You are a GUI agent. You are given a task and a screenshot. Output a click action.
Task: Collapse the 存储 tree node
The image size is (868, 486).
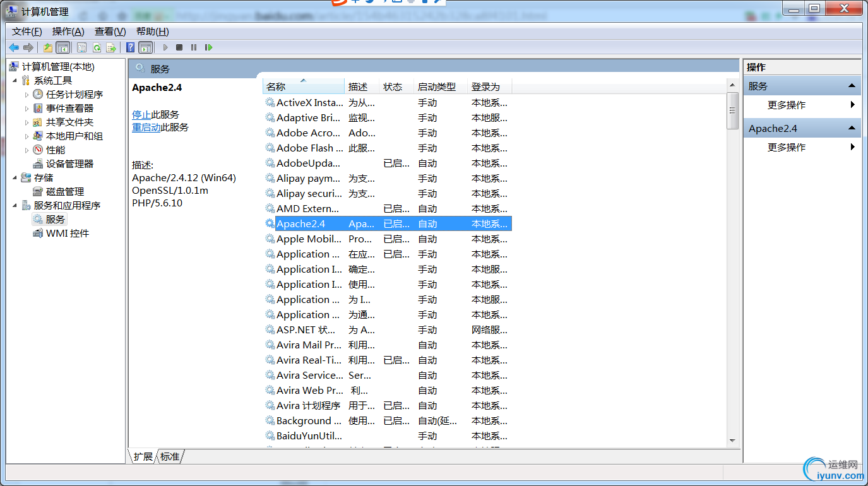(15, 177)
